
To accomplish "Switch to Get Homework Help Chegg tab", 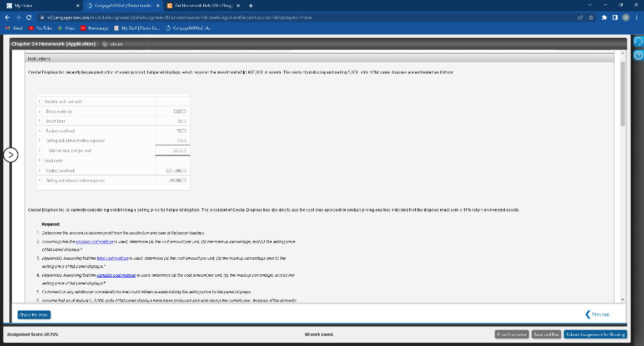I will (203, 6).
